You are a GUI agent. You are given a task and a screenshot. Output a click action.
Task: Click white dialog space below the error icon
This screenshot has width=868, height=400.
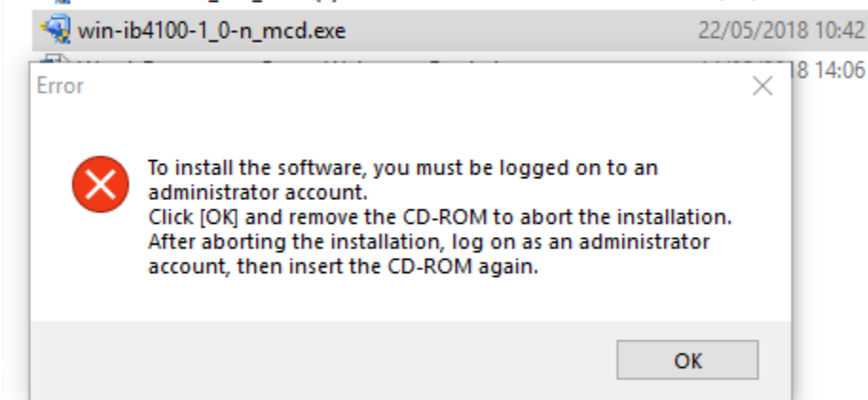point(95,265)
